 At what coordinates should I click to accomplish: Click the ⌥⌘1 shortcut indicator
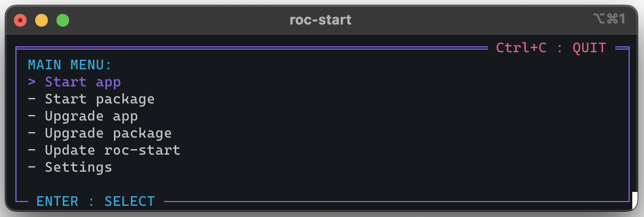[x=609, y=20]
